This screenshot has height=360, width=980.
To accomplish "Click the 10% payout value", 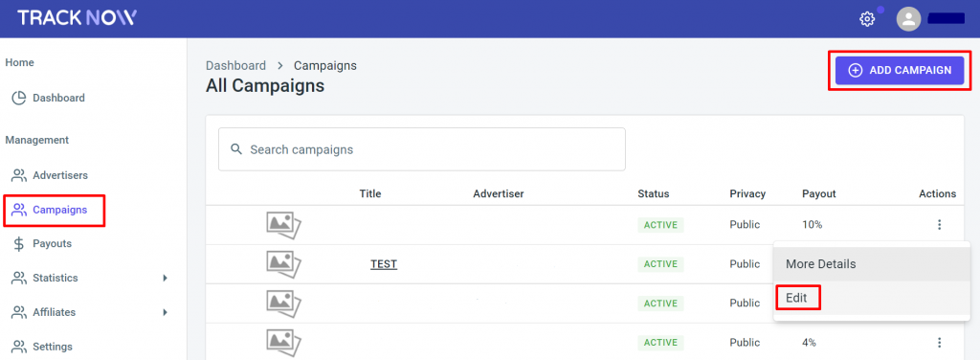I will 812,225.
